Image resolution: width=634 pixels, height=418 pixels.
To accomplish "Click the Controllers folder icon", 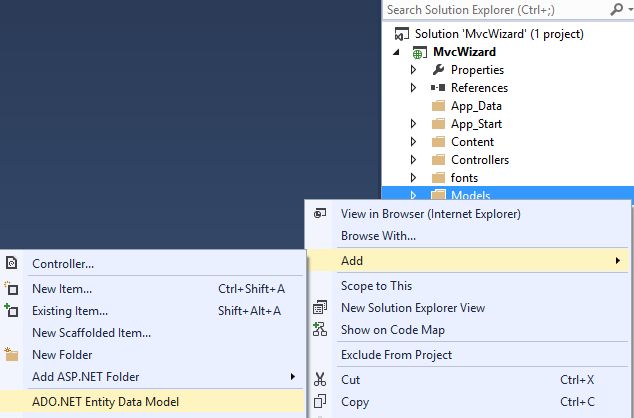I will click(x=438, y=160).
